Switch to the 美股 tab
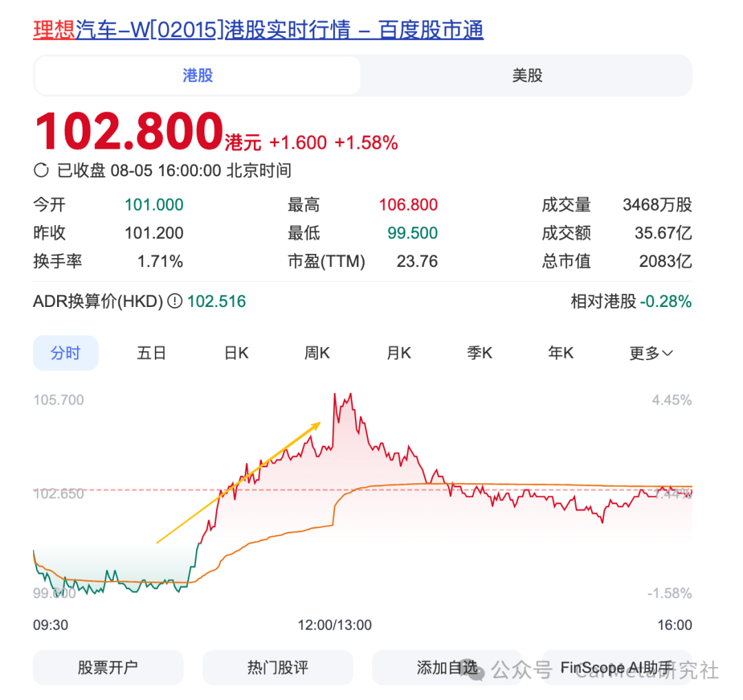The height and width of the screenshot is (700, 743). tap(527, 75)
